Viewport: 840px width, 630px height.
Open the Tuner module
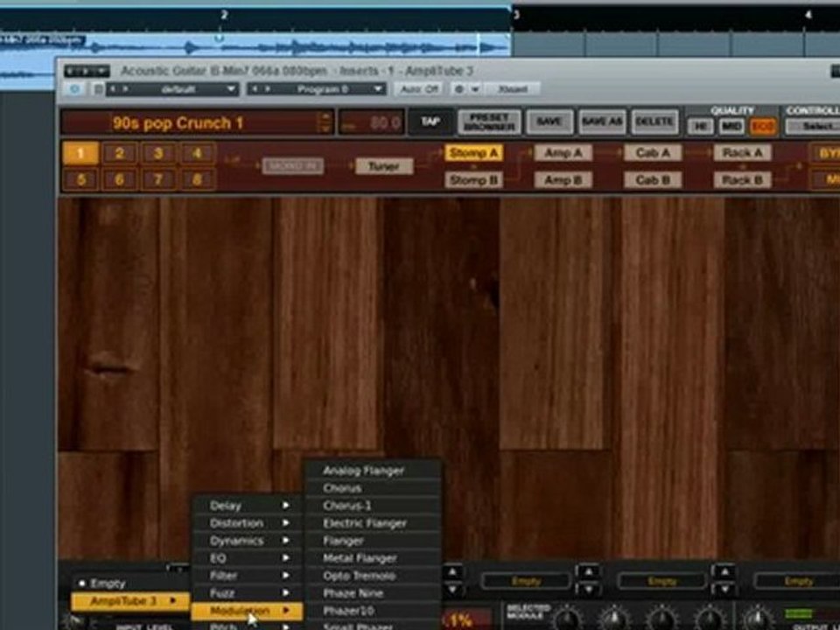click(384, 166)
